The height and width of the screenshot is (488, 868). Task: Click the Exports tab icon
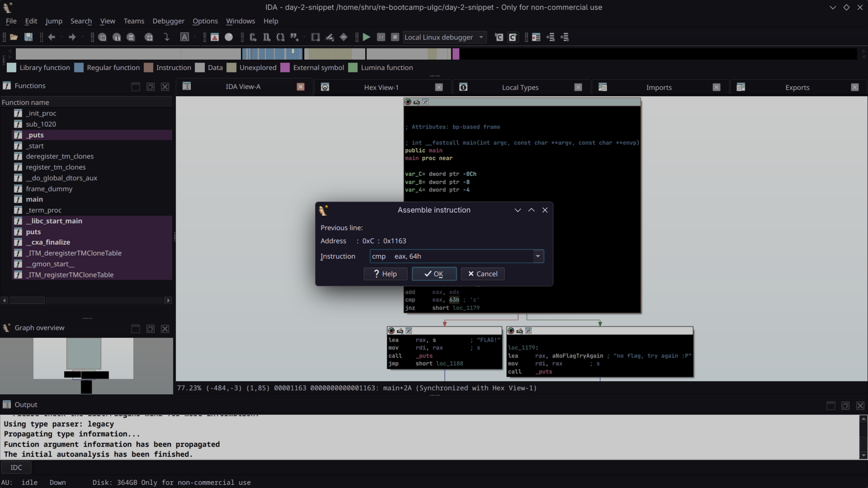pyautogui.click(x=741, y=87)
